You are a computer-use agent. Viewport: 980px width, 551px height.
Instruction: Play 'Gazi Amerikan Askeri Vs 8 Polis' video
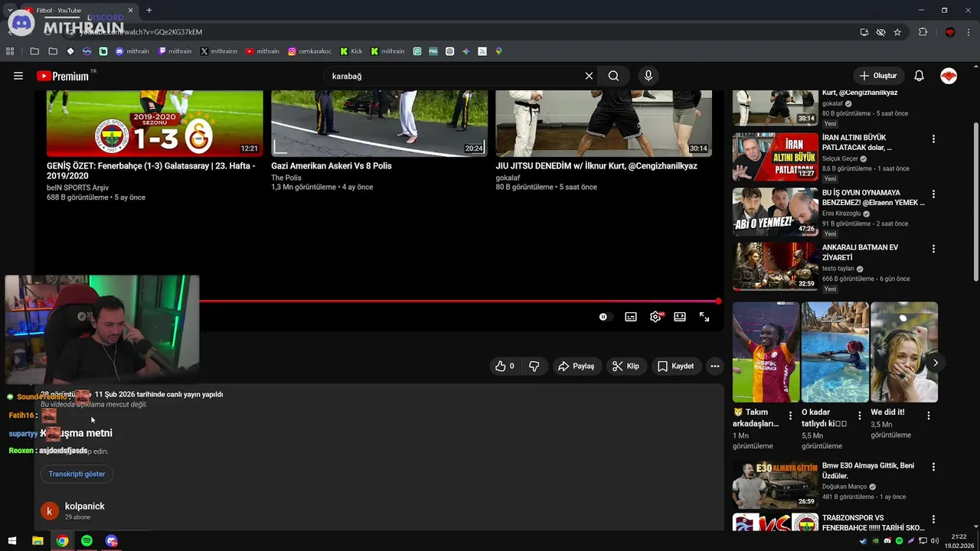coord(379,124)
